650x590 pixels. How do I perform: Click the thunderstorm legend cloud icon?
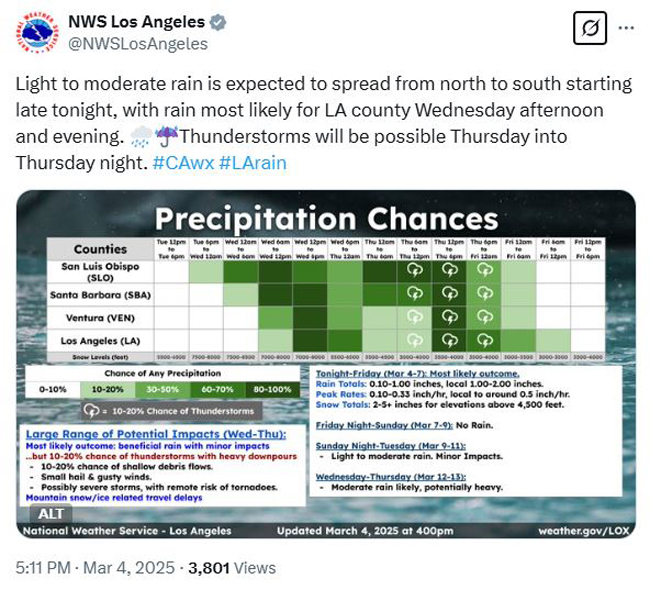click(x=91, y=411)
